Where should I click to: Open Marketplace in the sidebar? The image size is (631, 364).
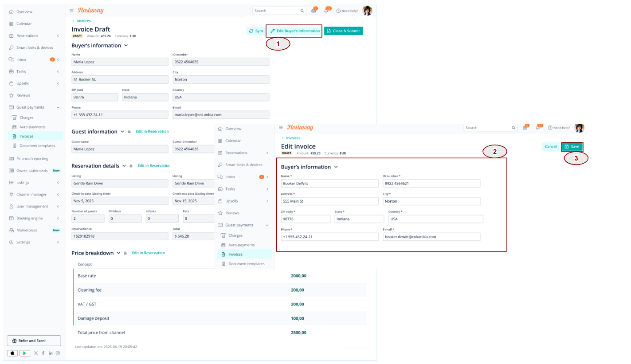(27, 230)
